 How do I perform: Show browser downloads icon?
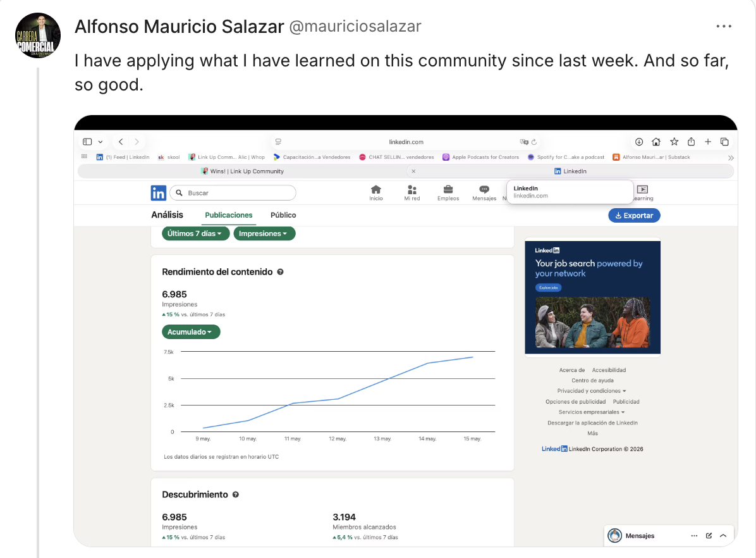click(x=639, y=142)
